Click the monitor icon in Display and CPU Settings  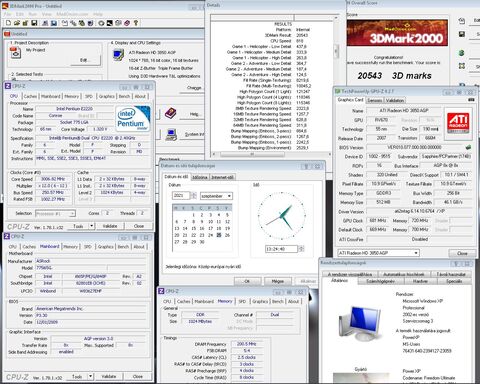[118, 55]
